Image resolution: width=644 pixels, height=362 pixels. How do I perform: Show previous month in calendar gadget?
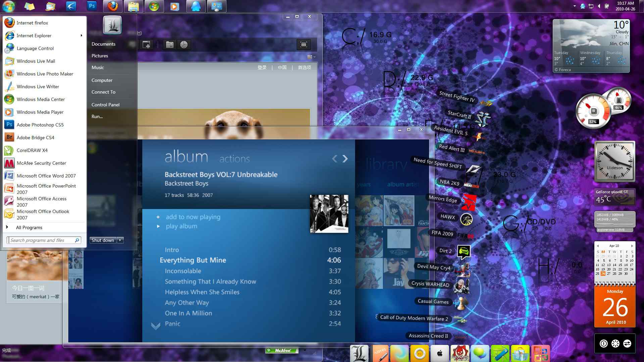(598, 246)
